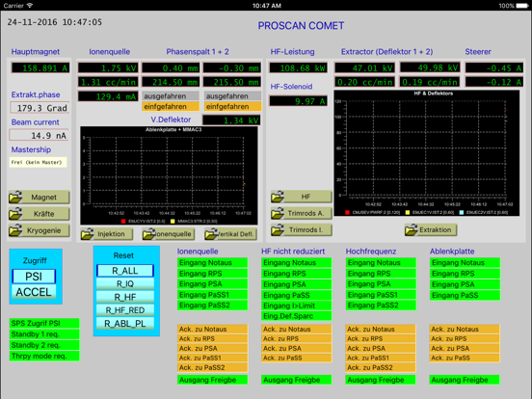532x399 pixels.
Task: Select ACCEL access in Zugriff box
Action: coord(34,292)
